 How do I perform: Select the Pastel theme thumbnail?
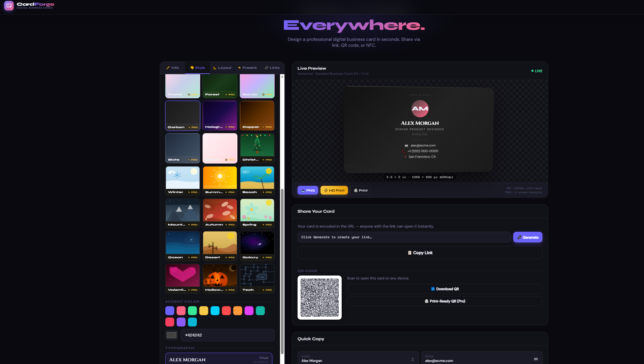tap(183, 86)
